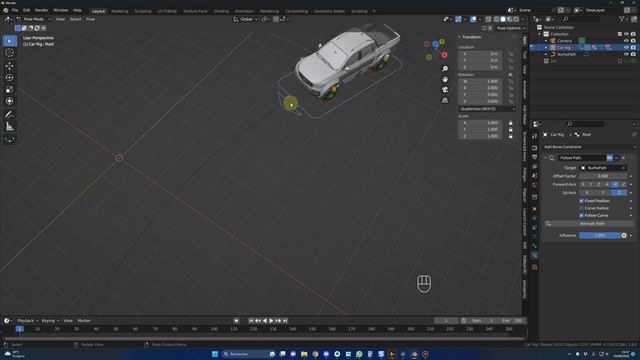Collapse the Transform panel in sidebar
This screenshot has width=640, height=360.
(x=460, y=37)
